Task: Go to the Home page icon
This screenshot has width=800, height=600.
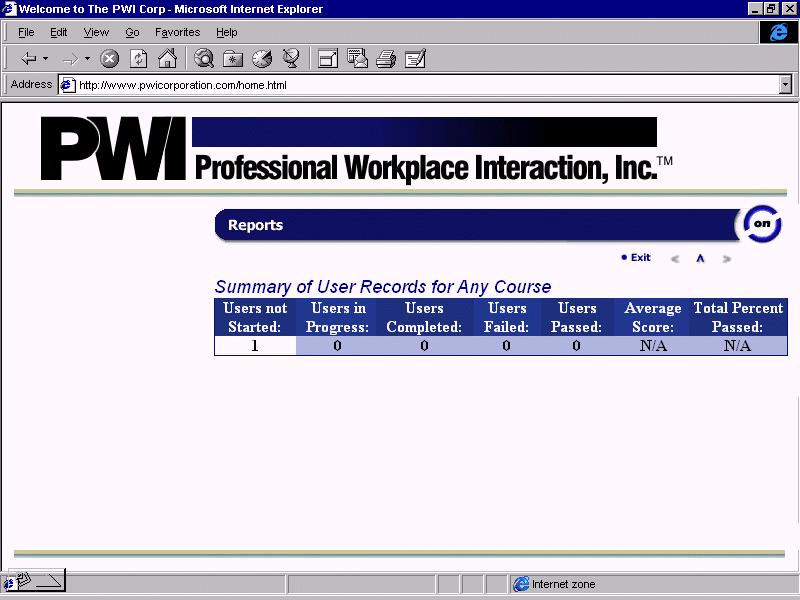Action: 167,59
